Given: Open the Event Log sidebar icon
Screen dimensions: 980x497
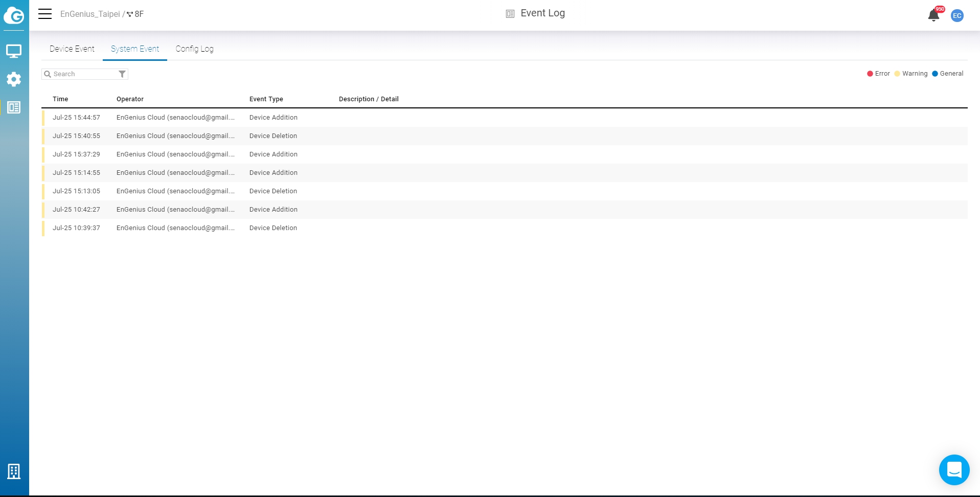Looking at the screenshot, I should (14, 107).
